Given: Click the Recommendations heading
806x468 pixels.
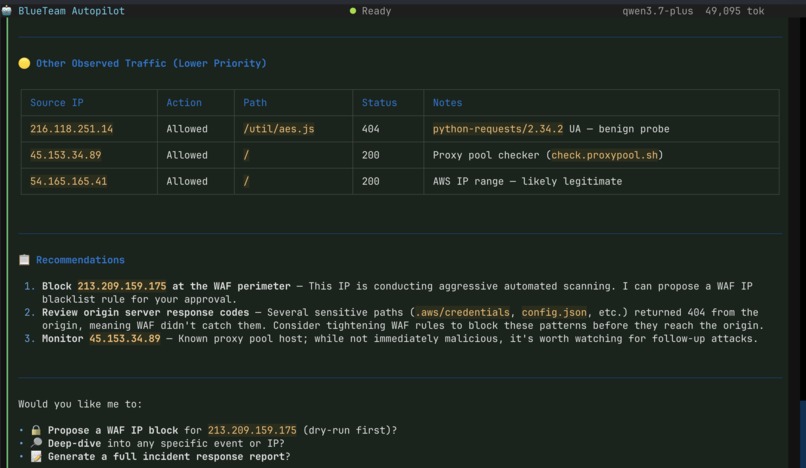Looking at the screenshot, I should coord(80,260).
